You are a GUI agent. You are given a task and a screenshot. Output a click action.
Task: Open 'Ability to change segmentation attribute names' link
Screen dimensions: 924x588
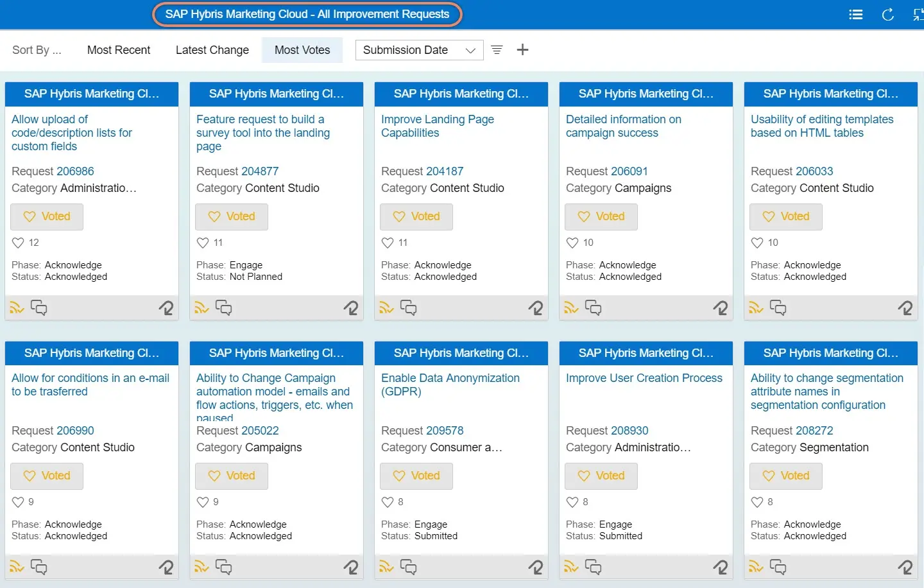(827, 392)
